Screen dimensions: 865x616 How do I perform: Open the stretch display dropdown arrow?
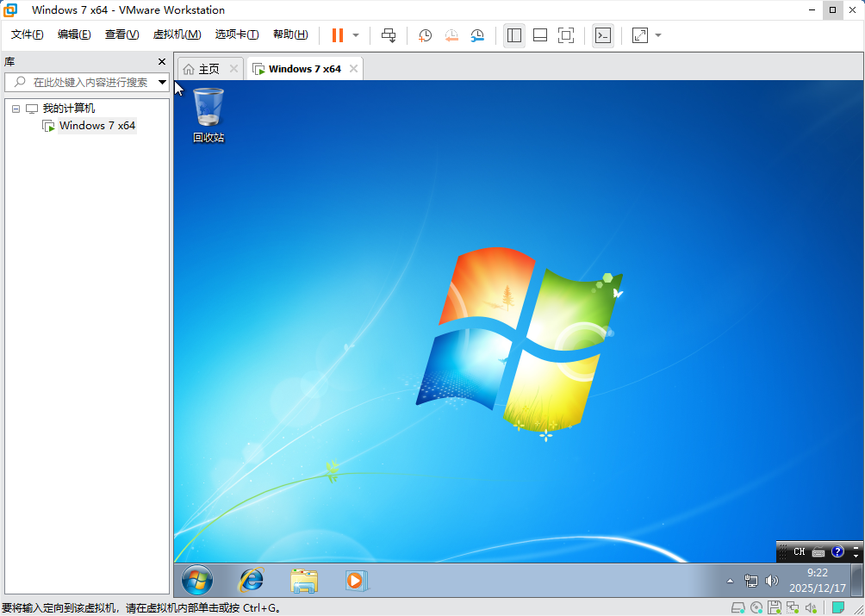(x=658, y=35)
